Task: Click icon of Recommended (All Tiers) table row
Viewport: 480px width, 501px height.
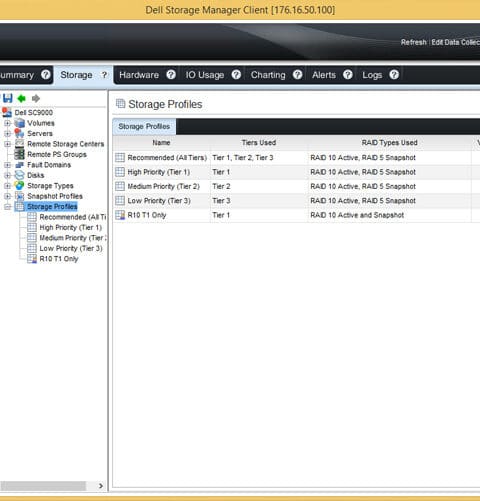Action: (x=120, y=157)
